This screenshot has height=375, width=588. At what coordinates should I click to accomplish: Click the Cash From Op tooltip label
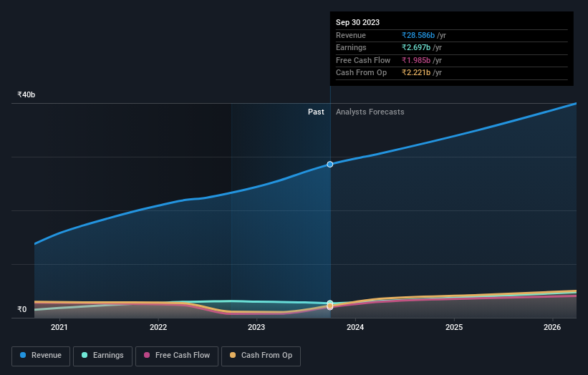tap(361, 73)
